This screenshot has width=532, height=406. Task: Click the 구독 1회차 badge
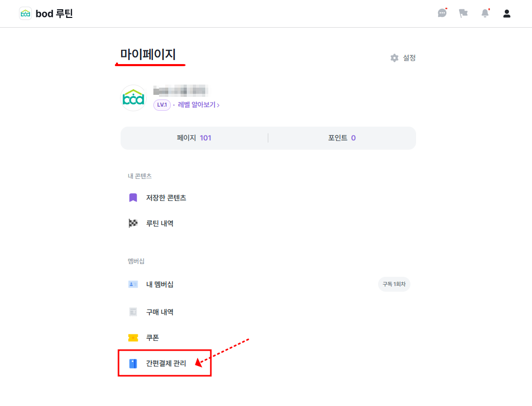click(x=394, y=284)
